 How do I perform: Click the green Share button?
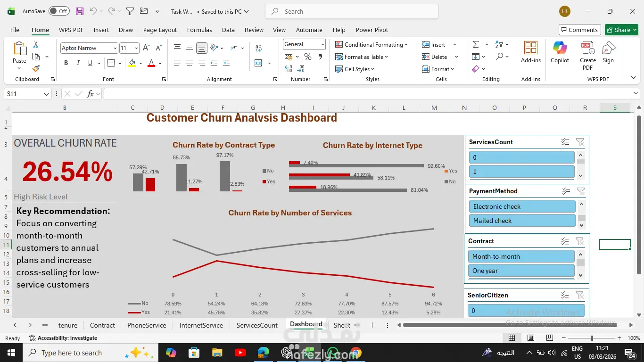[621, 30]
